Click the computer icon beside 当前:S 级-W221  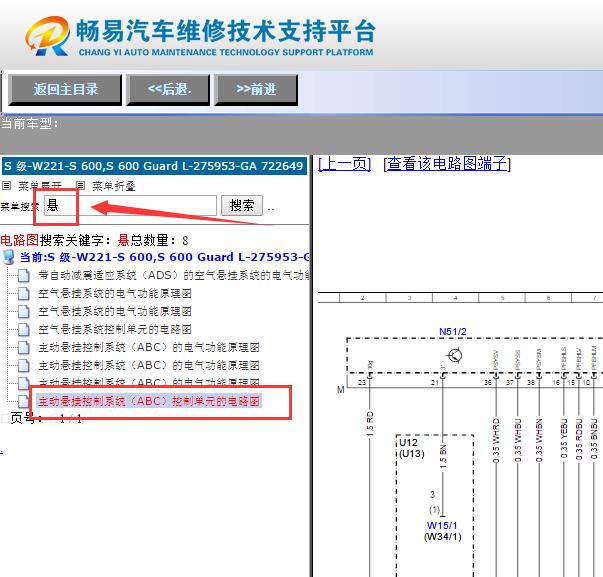(x=9, y=257)
